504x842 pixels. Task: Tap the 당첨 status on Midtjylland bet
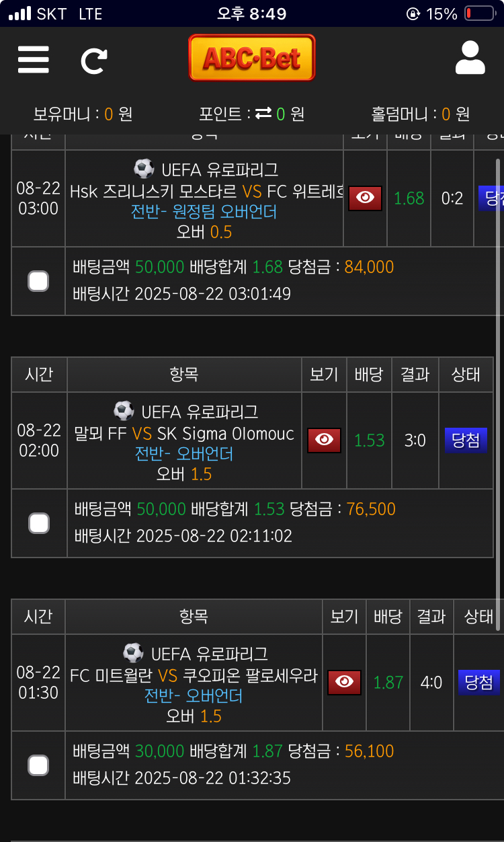[478, 683]
